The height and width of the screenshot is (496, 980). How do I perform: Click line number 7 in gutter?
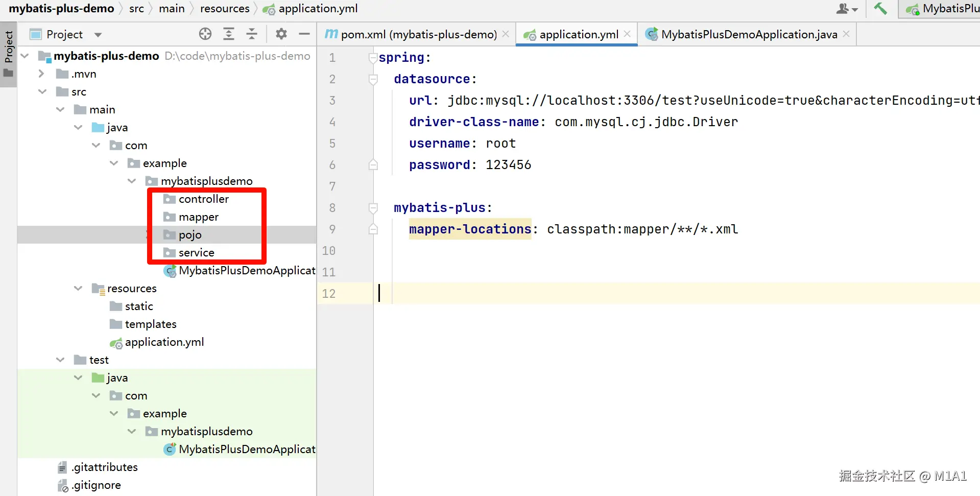coord(332,186)
